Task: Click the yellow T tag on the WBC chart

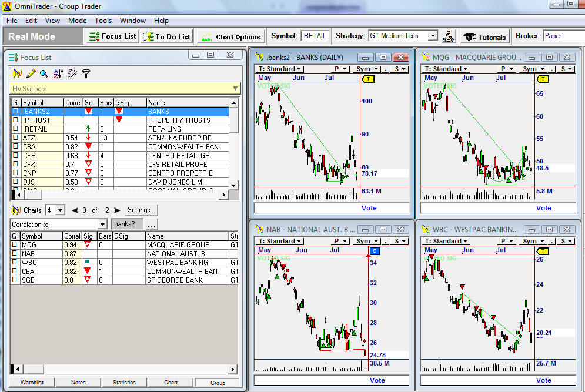Action: pos(543,251)
